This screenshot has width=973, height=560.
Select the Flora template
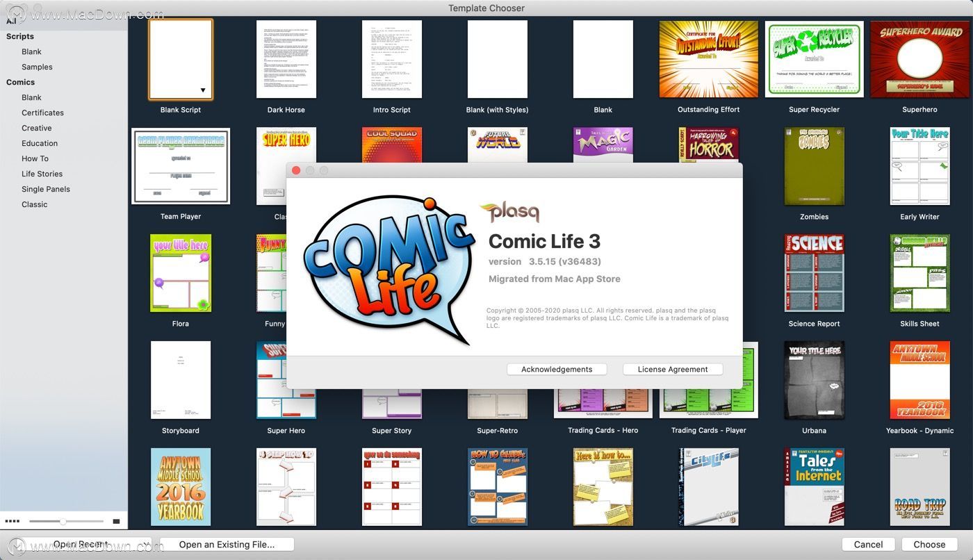tap(181, 273)
